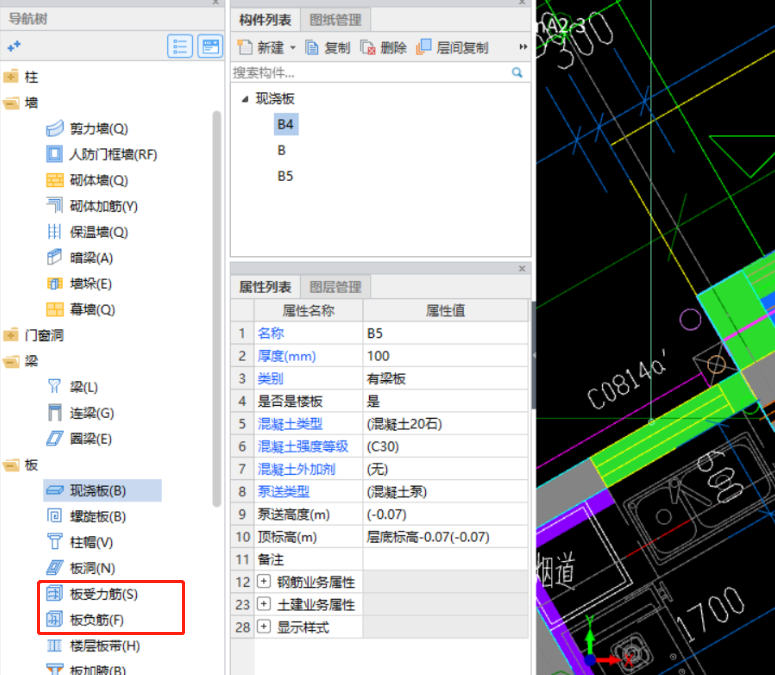
Task: Expand the 门窗洞 folder
Action: pos(10,336)
